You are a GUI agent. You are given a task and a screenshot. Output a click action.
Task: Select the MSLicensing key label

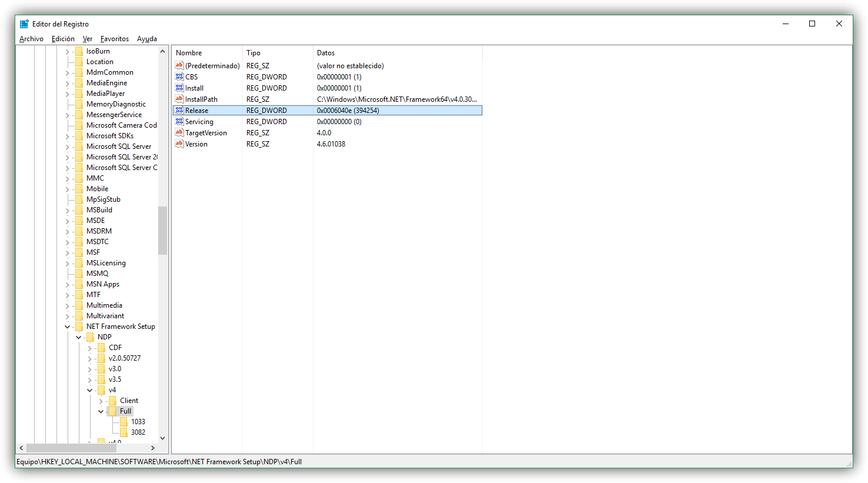click(x=106, y=263)
